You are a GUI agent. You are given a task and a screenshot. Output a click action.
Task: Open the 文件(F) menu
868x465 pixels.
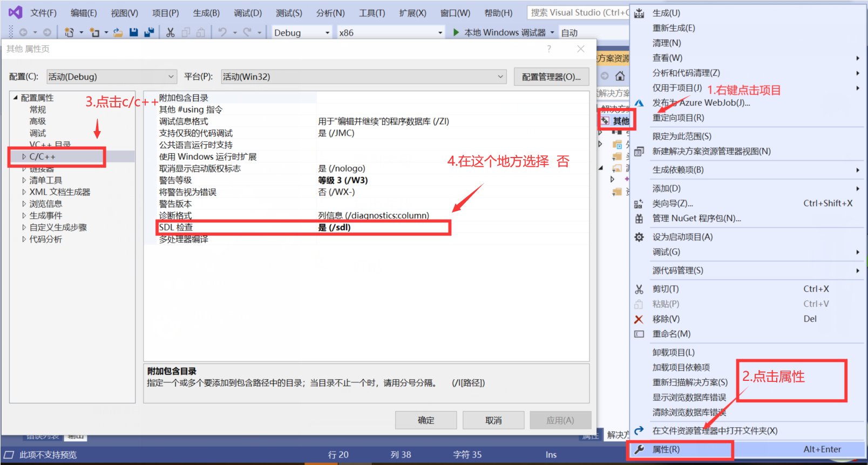coord(43,13)
